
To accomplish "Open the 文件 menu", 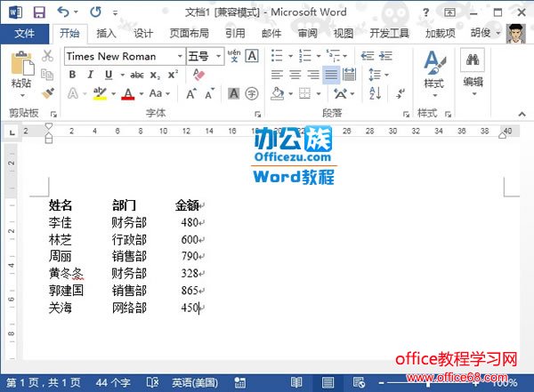I will pos(24,34).
